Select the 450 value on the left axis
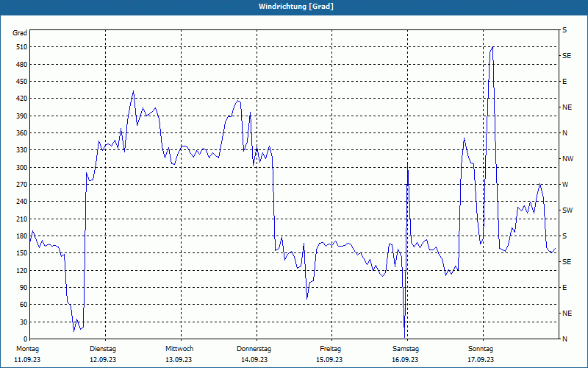The height and width of the screenshot is (368, 588). click(21, 82)
